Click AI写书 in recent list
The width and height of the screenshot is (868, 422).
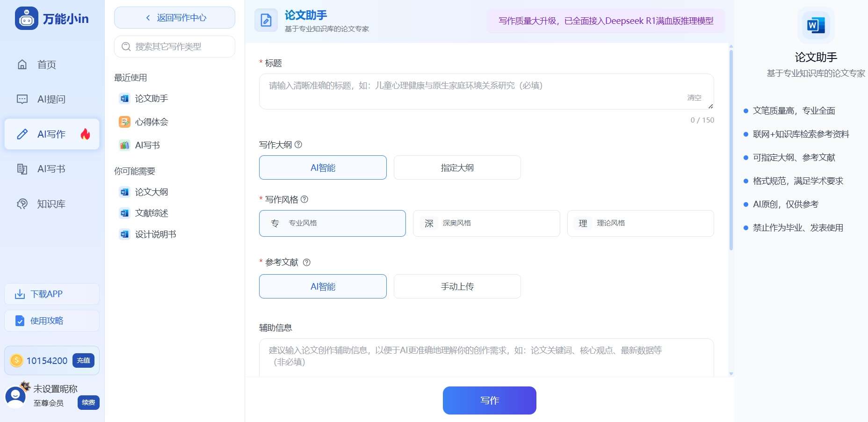(x=147, y=145)
